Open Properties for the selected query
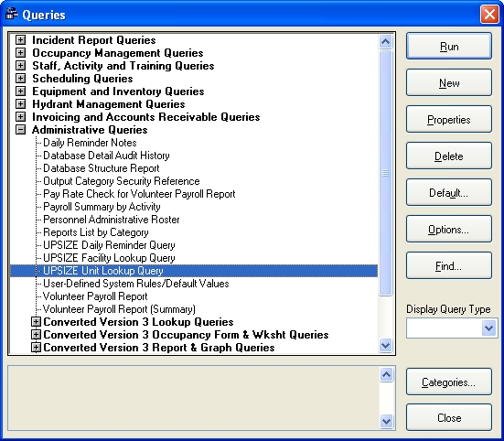 click(449, 120)
